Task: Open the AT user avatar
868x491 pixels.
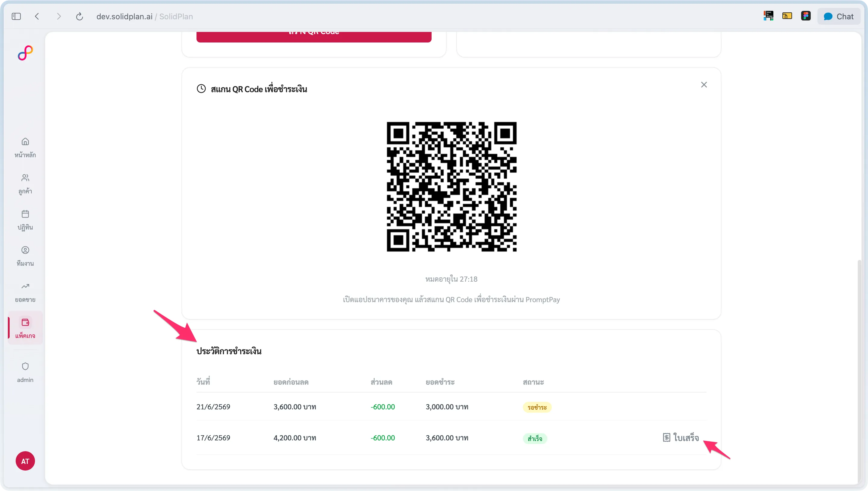Action: pyautogui.click(x=25, y=461)
